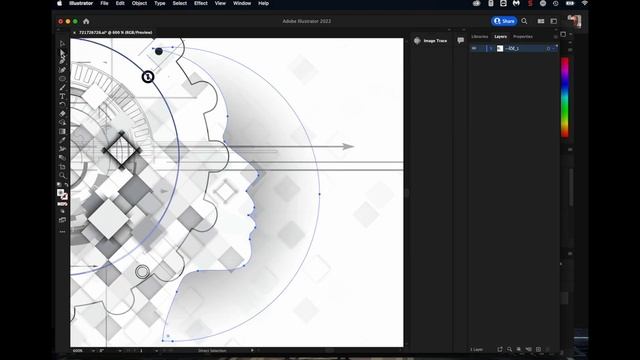
Task: Click the blue Share button
Action: pyautogui.click(x=504, y=21)
